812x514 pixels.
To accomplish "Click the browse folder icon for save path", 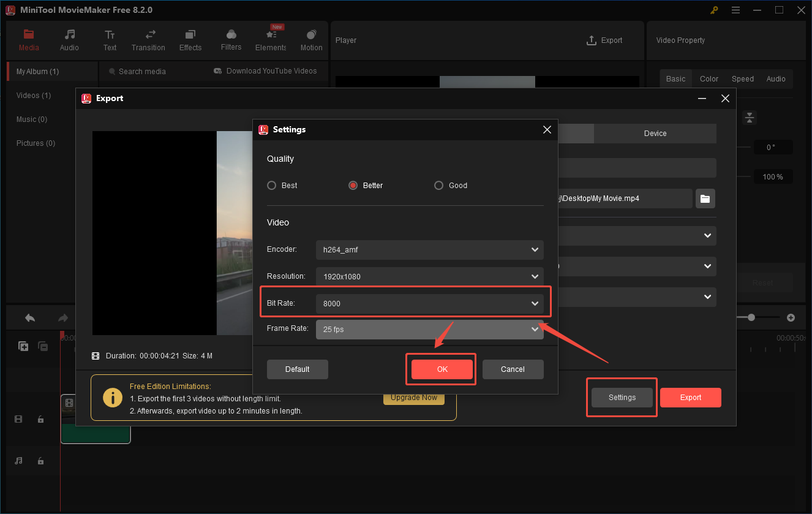I will tap(705, 198).
